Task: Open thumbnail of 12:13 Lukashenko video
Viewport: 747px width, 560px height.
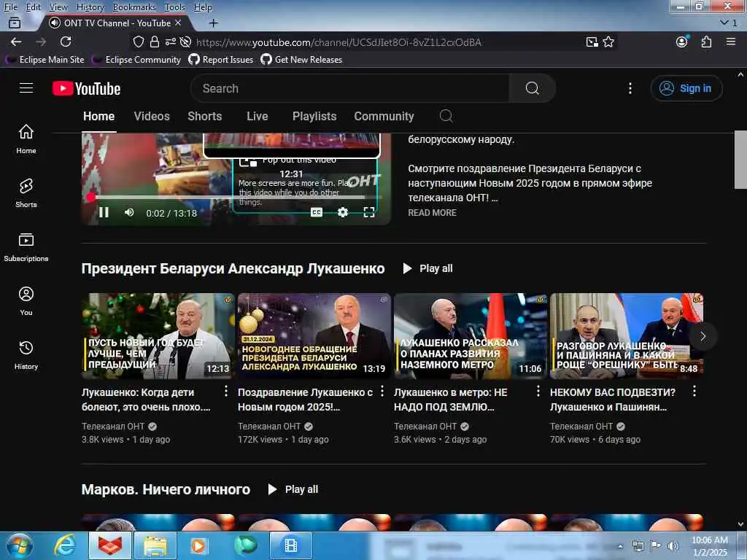Action: 158,336
